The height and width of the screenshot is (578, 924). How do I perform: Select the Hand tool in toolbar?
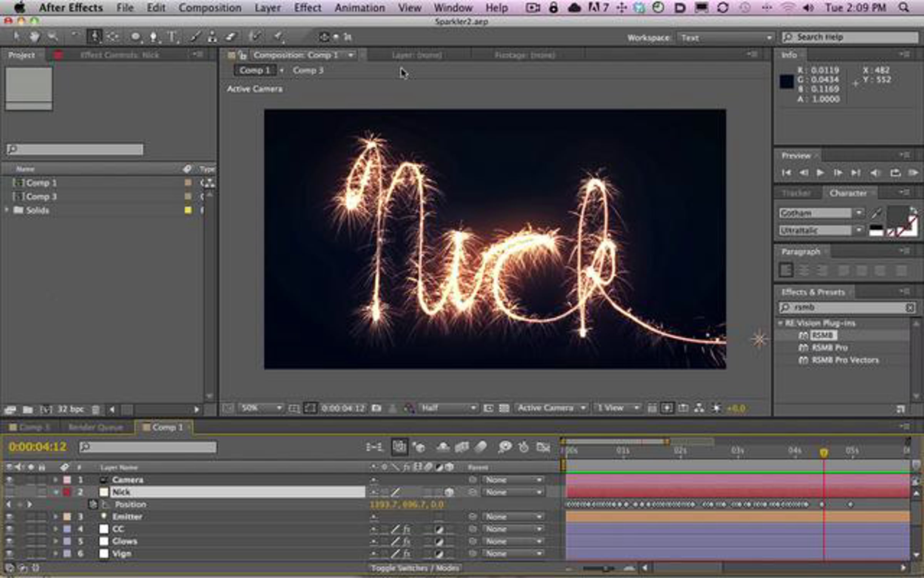click(x=35, y=37)
